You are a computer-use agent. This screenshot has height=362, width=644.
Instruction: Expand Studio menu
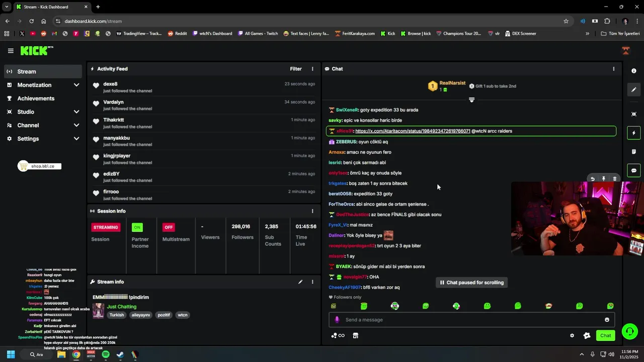(x=43, y=112)
